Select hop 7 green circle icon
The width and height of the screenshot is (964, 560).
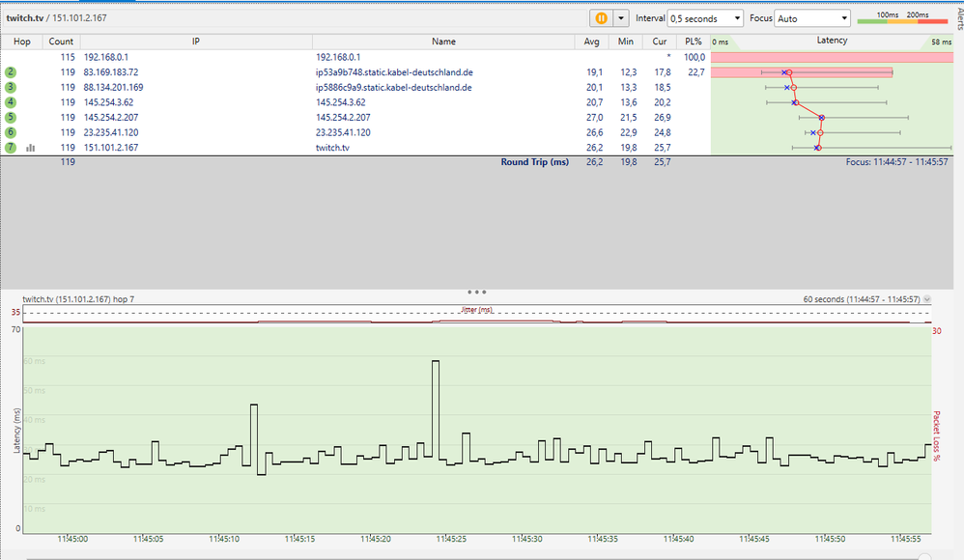tap(11, 148)
